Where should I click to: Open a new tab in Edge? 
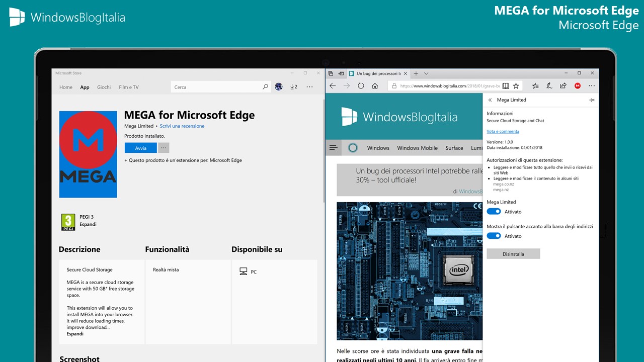click(x=416, y=73)
